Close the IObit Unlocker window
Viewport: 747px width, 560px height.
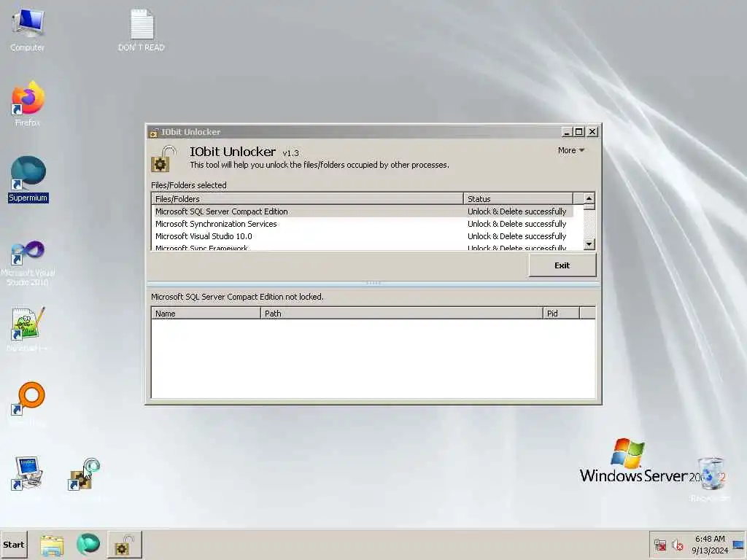click(592, 132)
